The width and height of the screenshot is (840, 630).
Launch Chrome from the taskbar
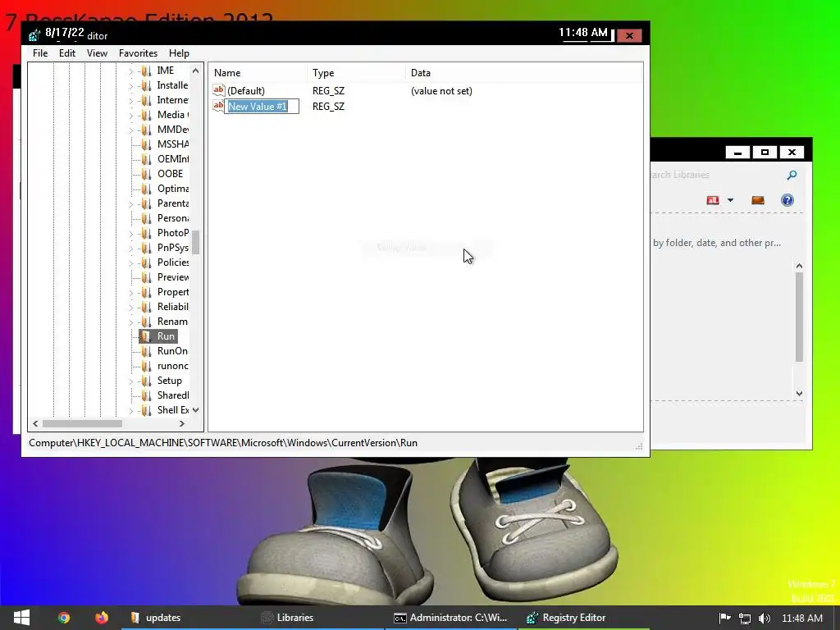point(64,618)
